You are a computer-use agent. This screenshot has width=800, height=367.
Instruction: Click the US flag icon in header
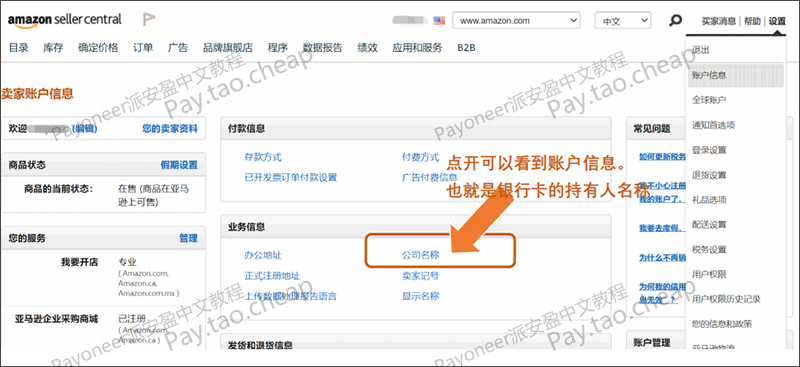(x=439, y=21)
